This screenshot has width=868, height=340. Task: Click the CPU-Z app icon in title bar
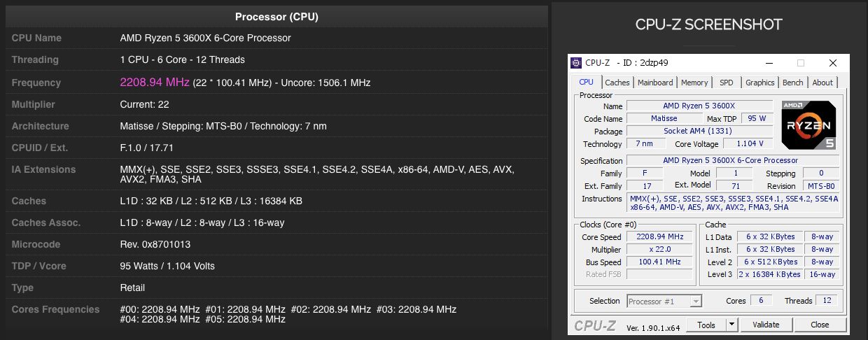click(576, 63)
